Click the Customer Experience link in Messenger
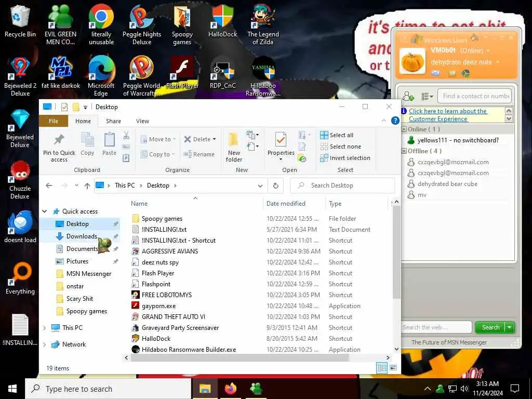 448,115
